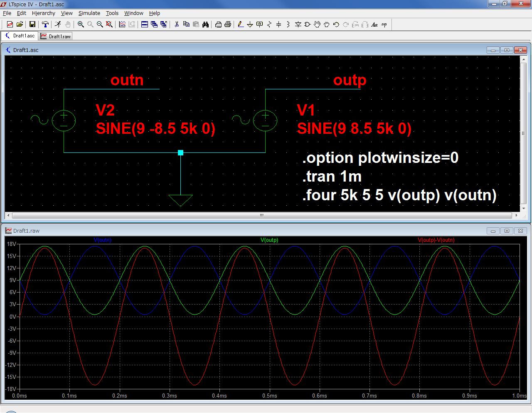The height and width of the screenshot is (413, 532).
Task: Undo the last action
Action: [x=336, y=25]
